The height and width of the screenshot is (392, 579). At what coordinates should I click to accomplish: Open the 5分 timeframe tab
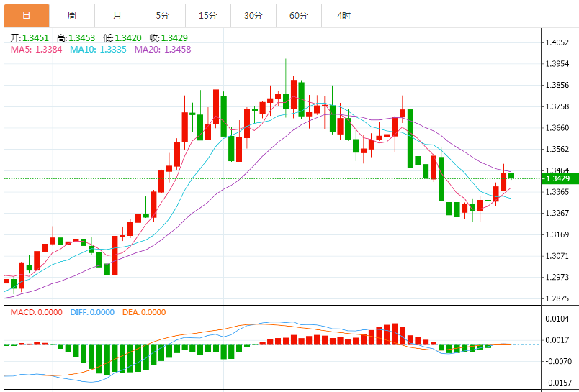pyautogui.click(x=163, y=16)
